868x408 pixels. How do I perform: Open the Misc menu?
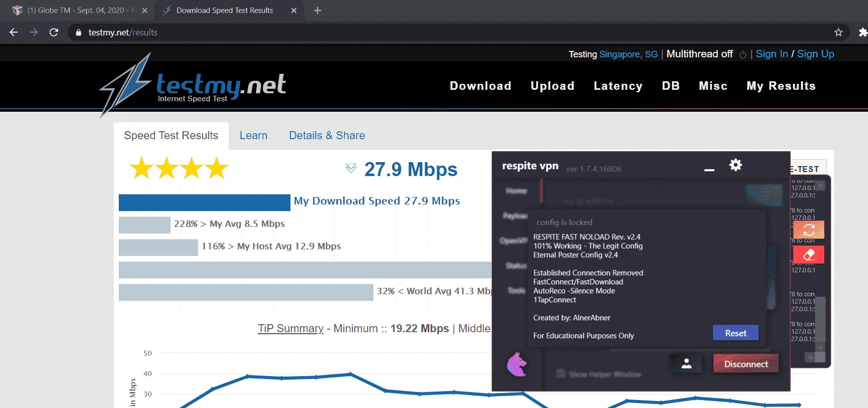tap(713, 86)
